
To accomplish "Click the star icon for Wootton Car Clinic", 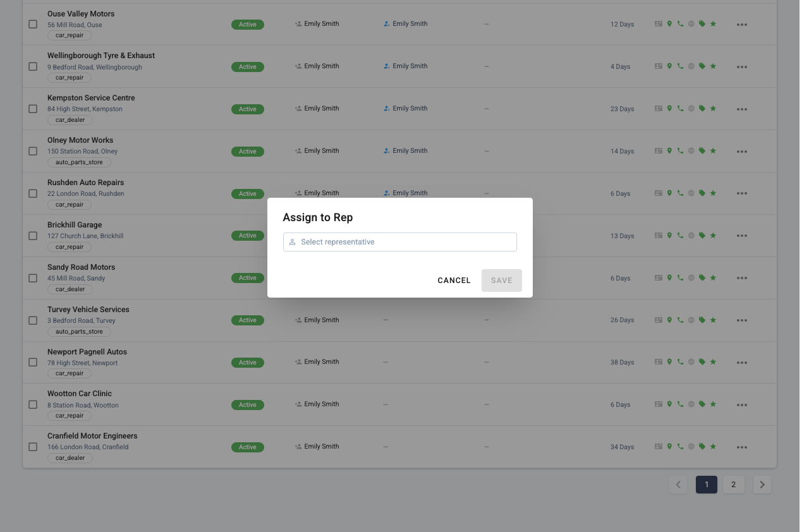I will 713,404.
